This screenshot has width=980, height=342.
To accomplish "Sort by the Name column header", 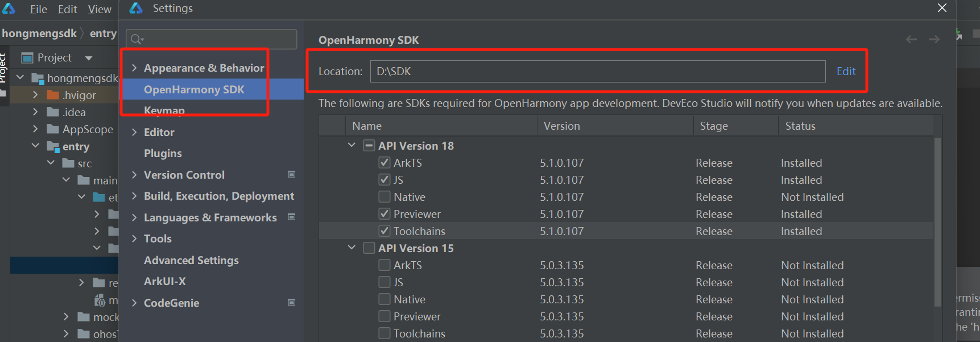I will (x=441, y=126).
